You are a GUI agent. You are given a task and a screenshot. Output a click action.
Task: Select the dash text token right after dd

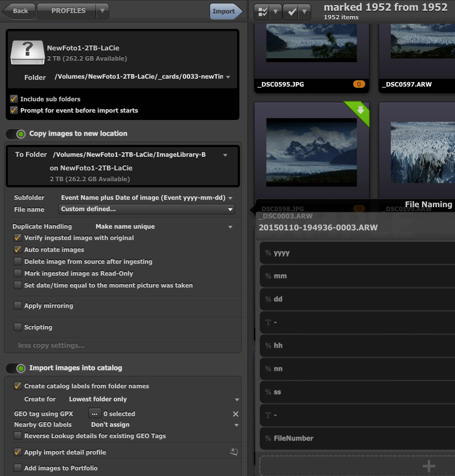357,323
